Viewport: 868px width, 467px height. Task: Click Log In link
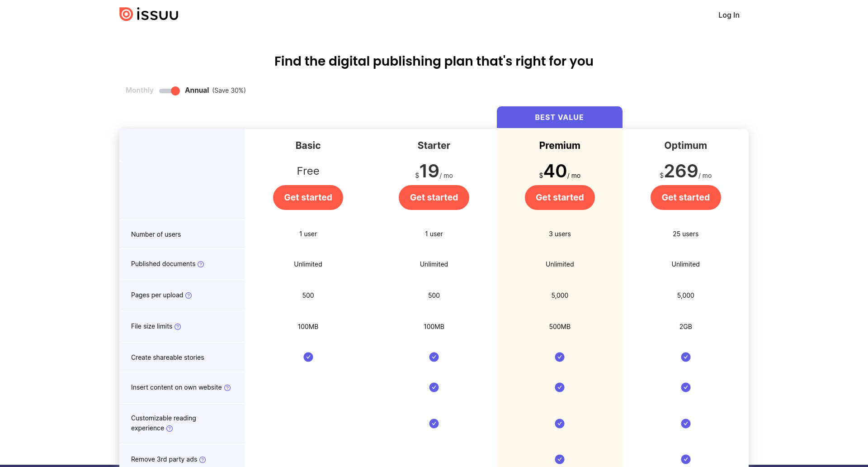click(729, 15)
